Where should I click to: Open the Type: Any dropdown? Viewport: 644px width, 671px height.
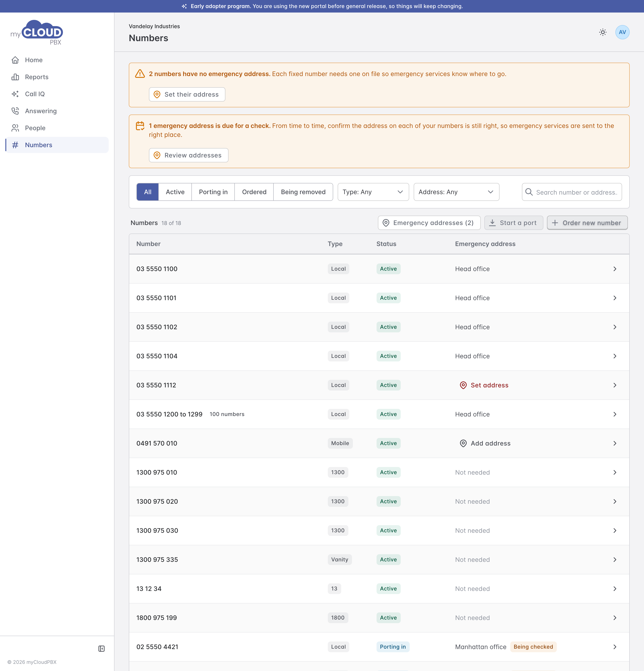(x=373, y=192)
